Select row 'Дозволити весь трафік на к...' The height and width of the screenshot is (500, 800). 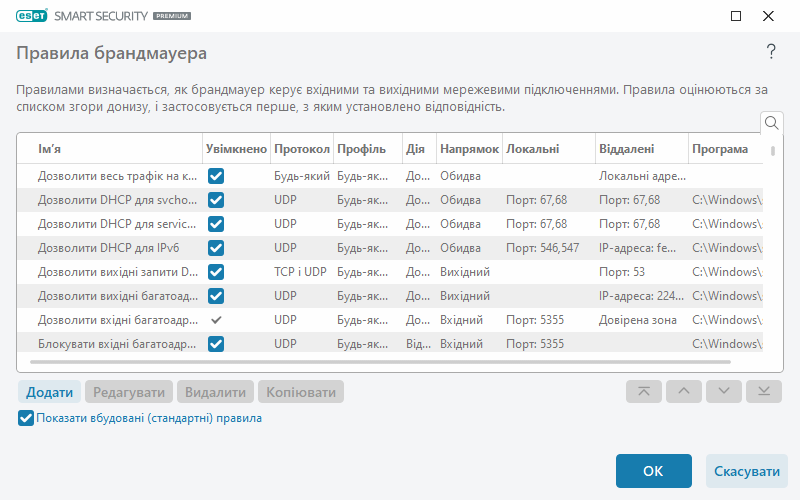coord(390,176)
